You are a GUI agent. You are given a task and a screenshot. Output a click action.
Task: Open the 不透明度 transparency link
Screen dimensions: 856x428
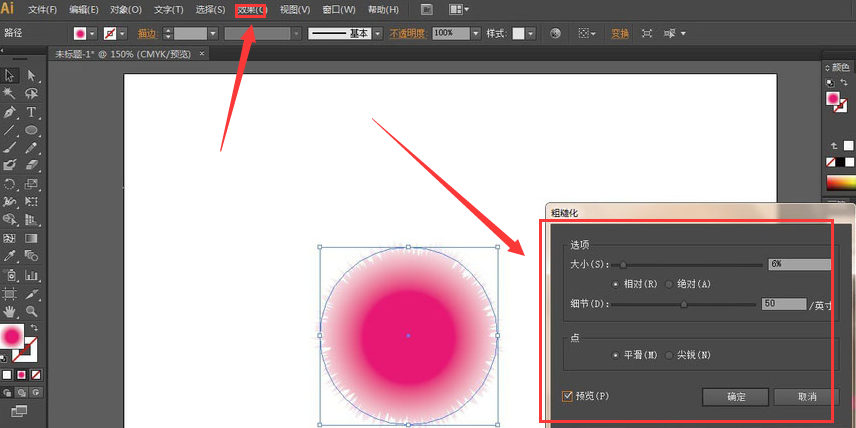tap(408, 34)
